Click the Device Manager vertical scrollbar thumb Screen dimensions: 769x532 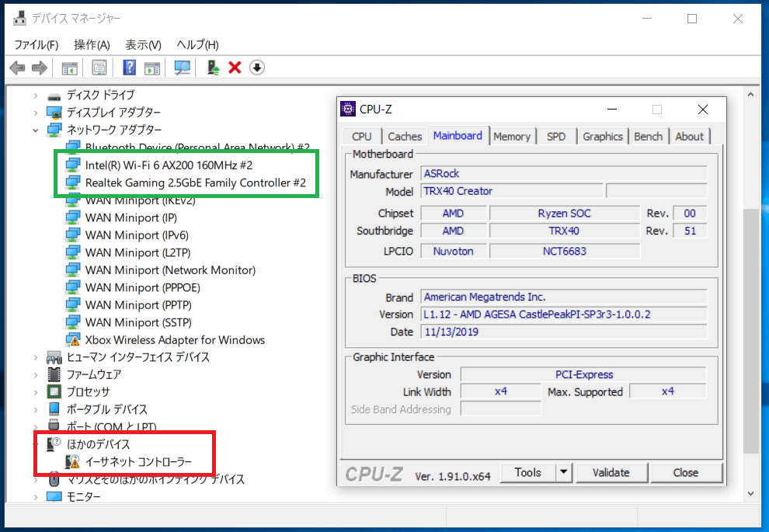click(751, 331)
